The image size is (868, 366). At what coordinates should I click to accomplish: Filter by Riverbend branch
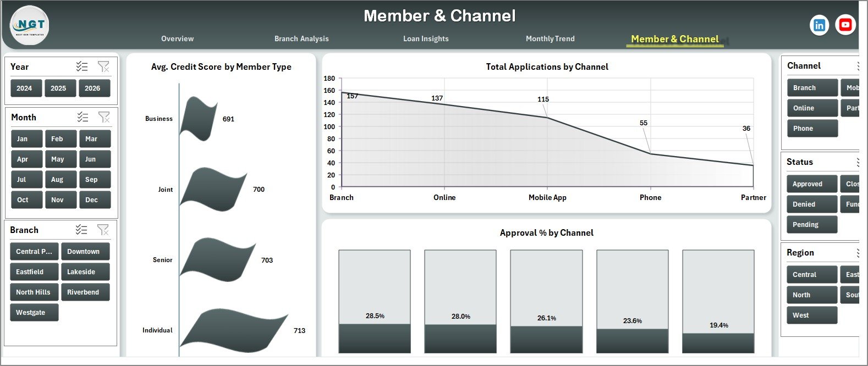pos(85,292)
